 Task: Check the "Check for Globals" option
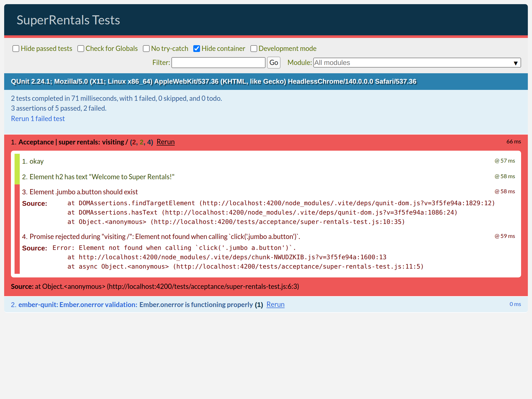tap(81, 49)
